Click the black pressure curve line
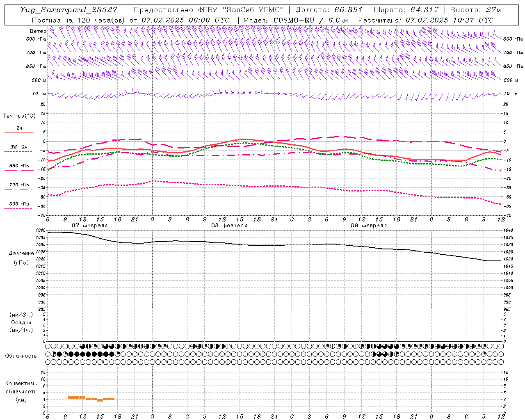The width and height of the screenshot is (525, 420). click(274, 245)
